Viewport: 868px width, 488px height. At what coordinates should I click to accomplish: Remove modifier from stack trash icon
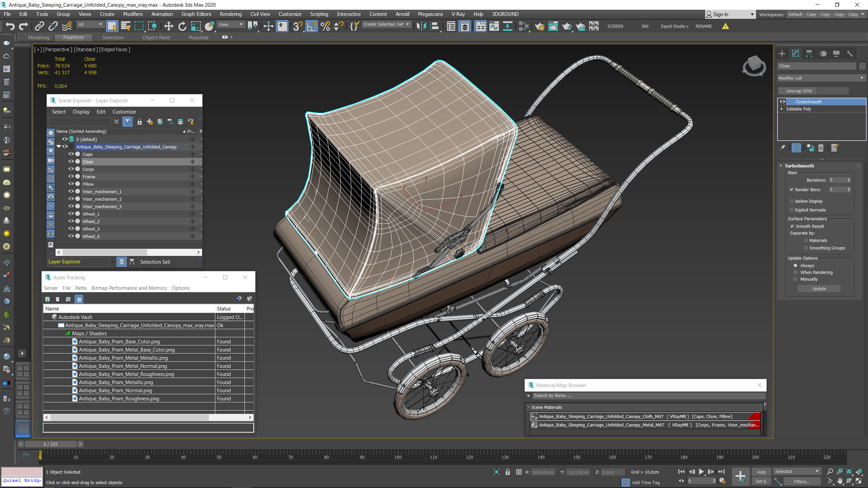tap(821, 148)
